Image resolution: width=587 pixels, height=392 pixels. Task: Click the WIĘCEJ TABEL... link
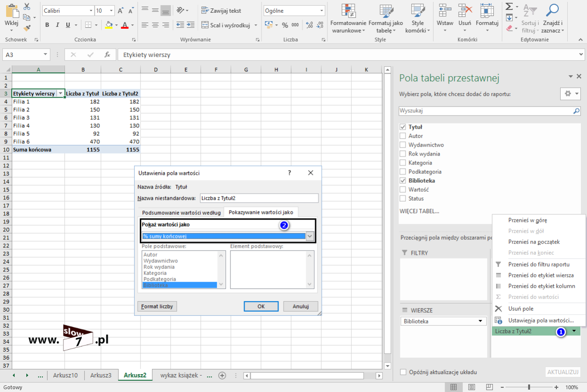419,211
